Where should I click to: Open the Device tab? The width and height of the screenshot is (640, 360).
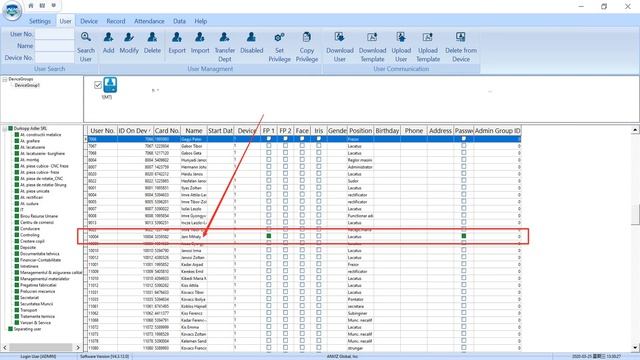89,21
